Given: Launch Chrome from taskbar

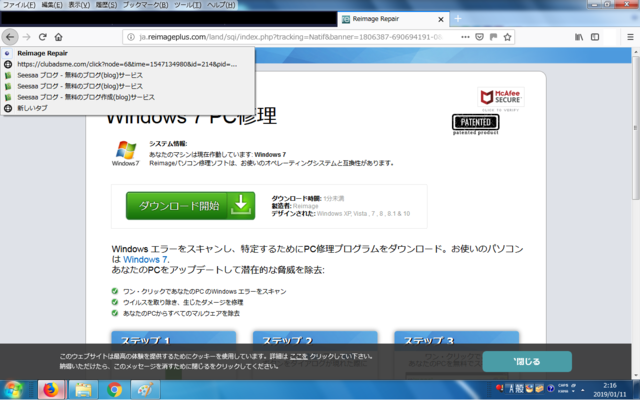Looking at the screenshot, I should (115, 390).
